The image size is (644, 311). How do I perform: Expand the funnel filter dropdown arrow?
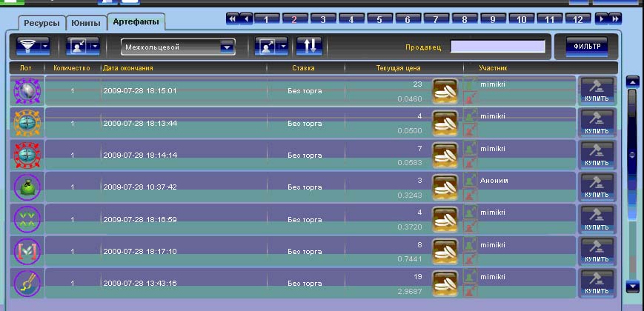click(x=45, y=47)
